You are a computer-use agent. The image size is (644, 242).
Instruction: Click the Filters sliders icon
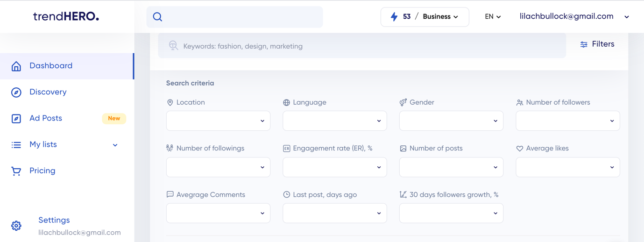[584, 44]
